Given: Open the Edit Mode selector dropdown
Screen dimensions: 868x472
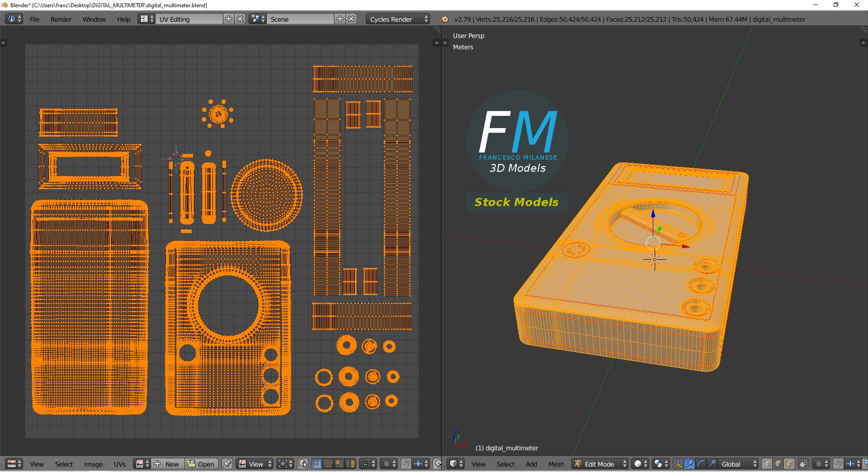Looking at the screenshot, I should point(600,464).
